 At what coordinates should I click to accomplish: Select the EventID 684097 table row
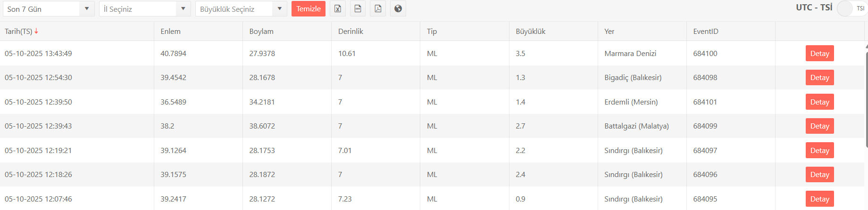coord(705,151)
